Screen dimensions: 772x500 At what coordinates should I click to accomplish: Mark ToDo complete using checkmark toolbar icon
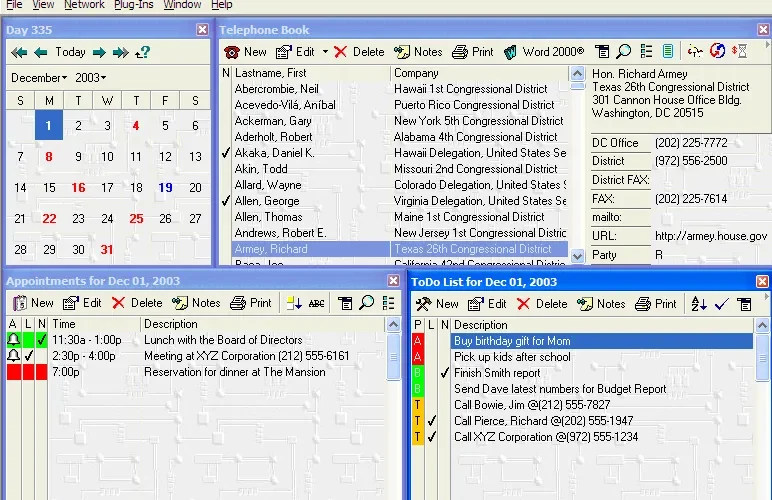pos(721,304)
